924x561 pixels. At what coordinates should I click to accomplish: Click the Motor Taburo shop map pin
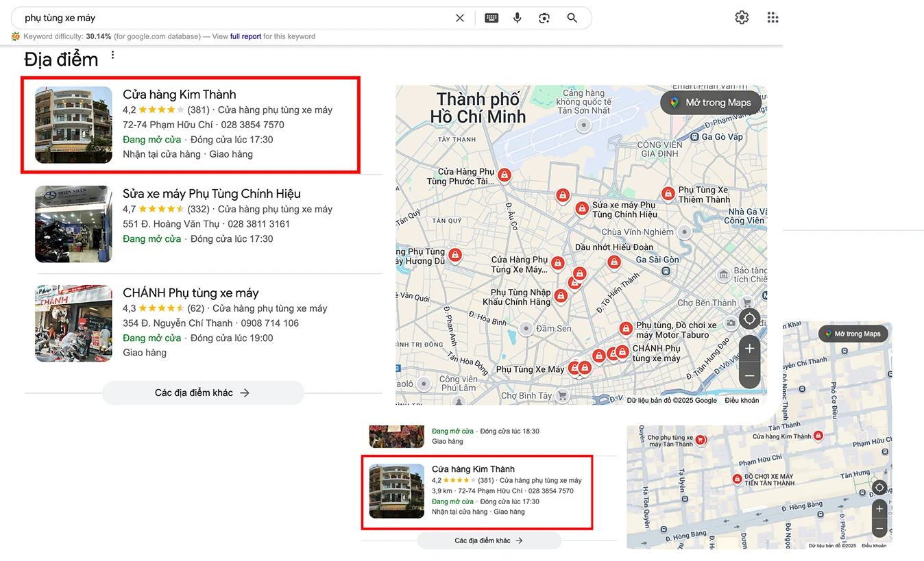[625, 329]
